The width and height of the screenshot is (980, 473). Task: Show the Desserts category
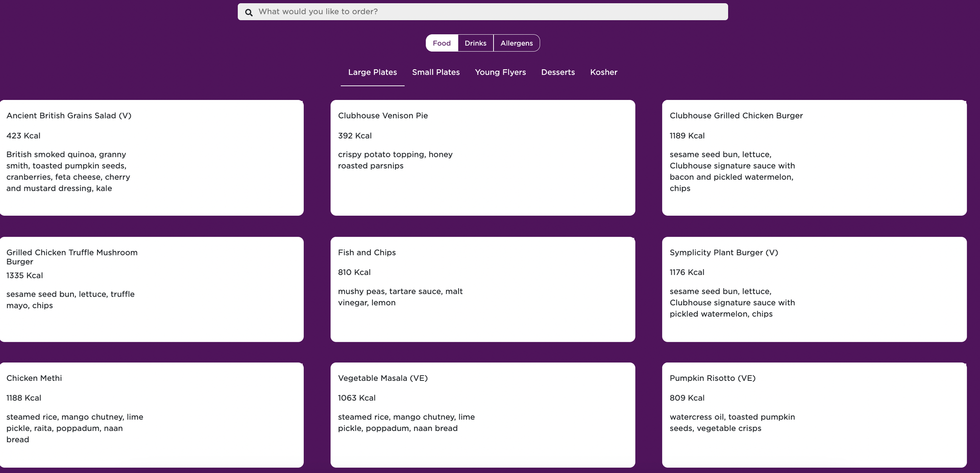click(558, 72)
